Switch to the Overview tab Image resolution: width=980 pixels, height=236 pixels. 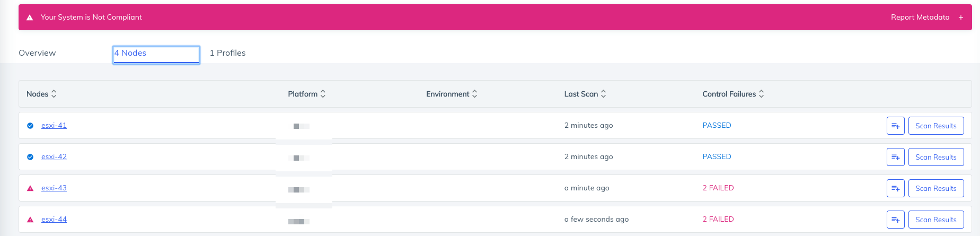click(37, 53)
